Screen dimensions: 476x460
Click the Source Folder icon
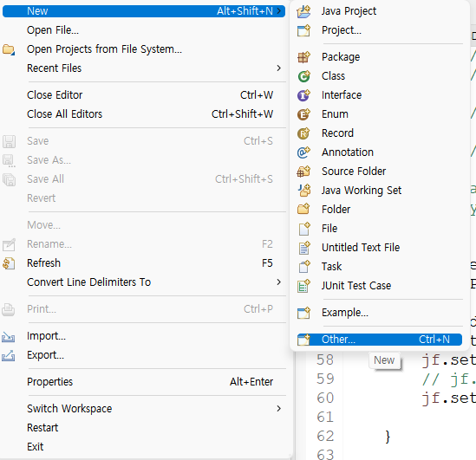pos(303,172)
